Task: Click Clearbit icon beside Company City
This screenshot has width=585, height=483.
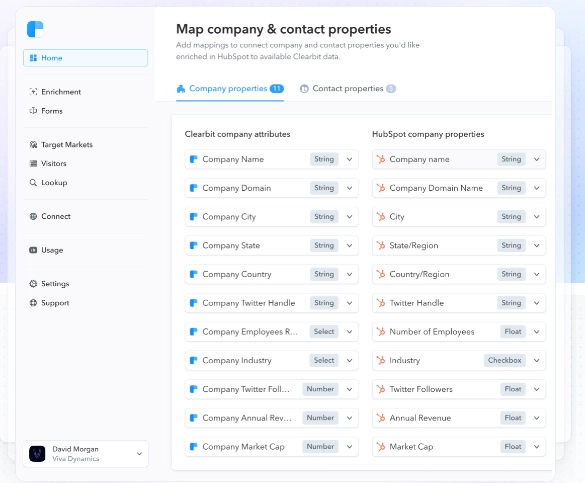Action: (x=194, y=217)
